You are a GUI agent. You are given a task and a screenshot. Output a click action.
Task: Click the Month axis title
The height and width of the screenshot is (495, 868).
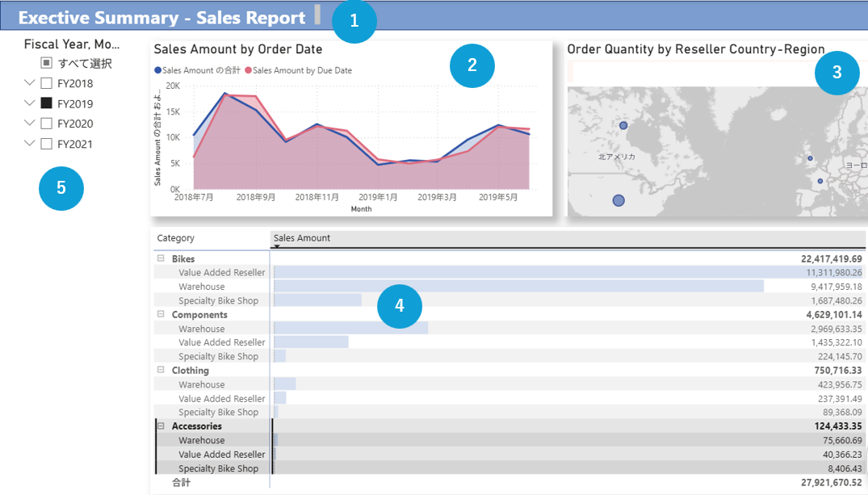362,209
